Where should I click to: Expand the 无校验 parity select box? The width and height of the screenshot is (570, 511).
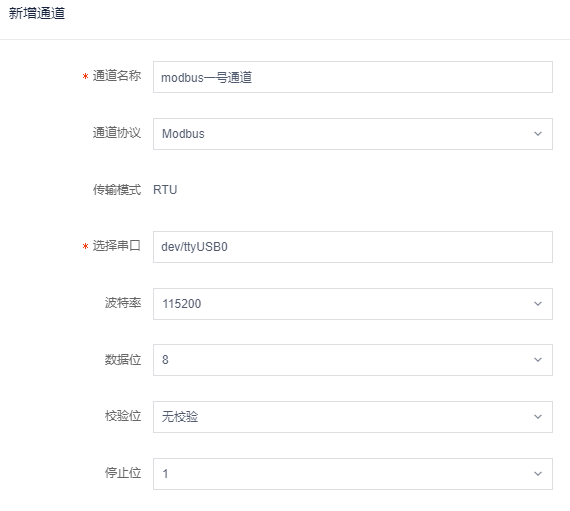point(353,417)
